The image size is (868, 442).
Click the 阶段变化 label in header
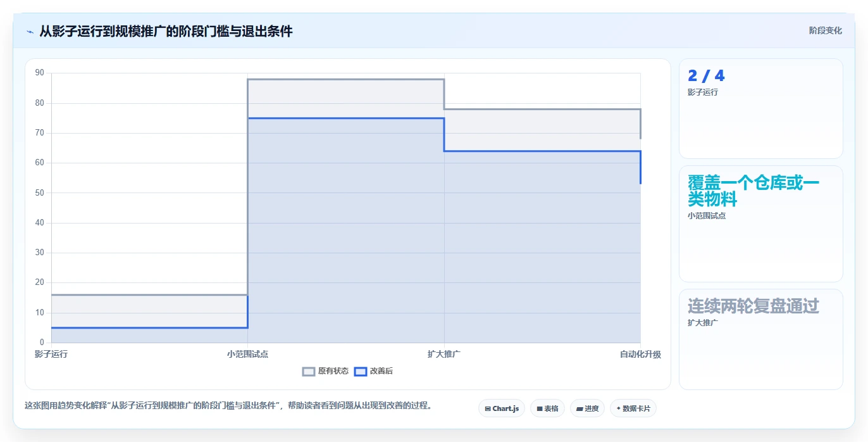pyautogui.click(x=825, y=30)
